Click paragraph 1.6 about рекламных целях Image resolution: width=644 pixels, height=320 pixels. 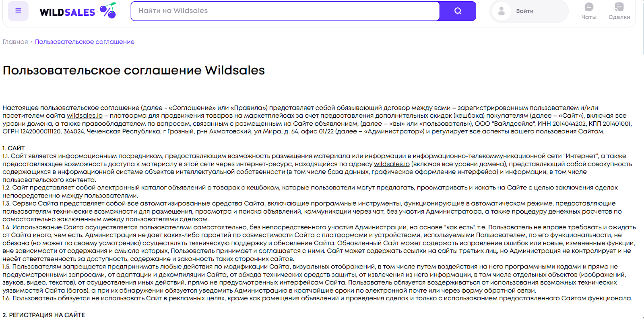pyautogui.click(x=317, y=299)
